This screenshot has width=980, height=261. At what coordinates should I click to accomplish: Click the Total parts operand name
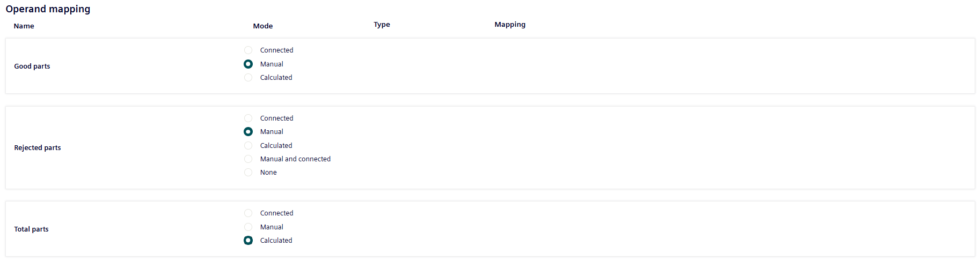31,229
